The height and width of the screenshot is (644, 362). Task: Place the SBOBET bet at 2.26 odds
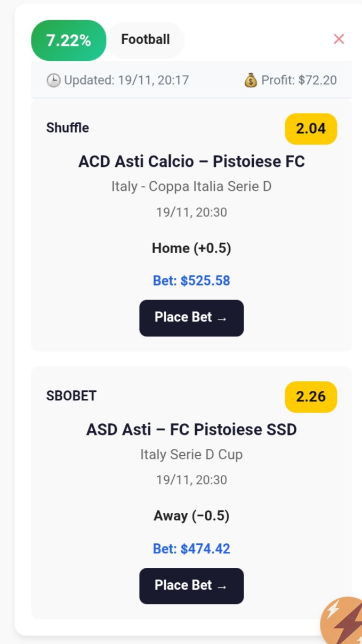[191, 585]
